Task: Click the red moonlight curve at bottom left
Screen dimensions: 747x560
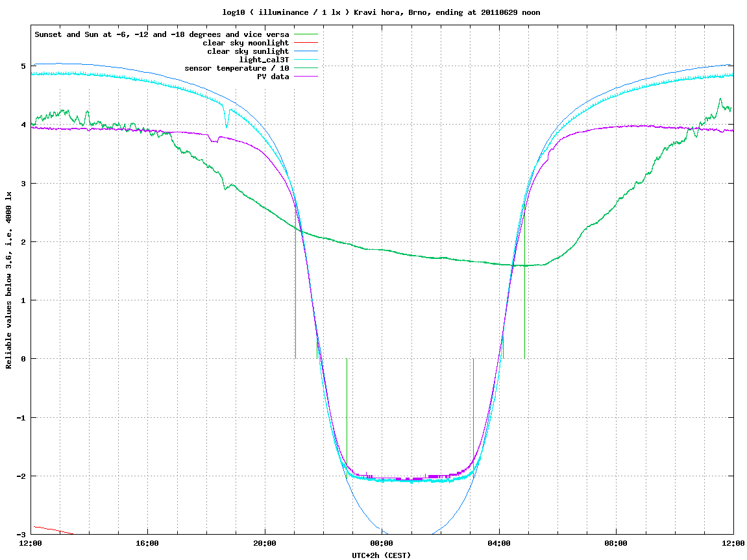Action: tap(53, 530)
